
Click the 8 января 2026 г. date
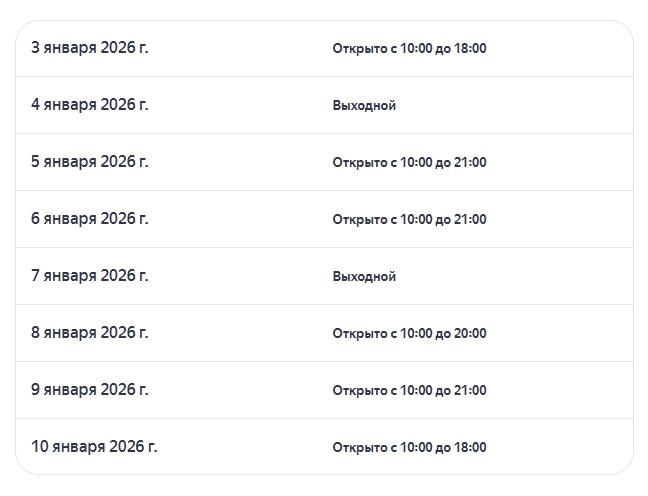89,332
